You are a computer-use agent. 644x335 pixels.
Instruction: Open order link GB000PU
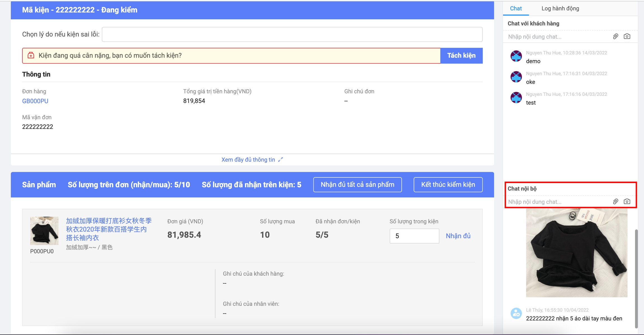pyautogui.click(x=35, y=101)
